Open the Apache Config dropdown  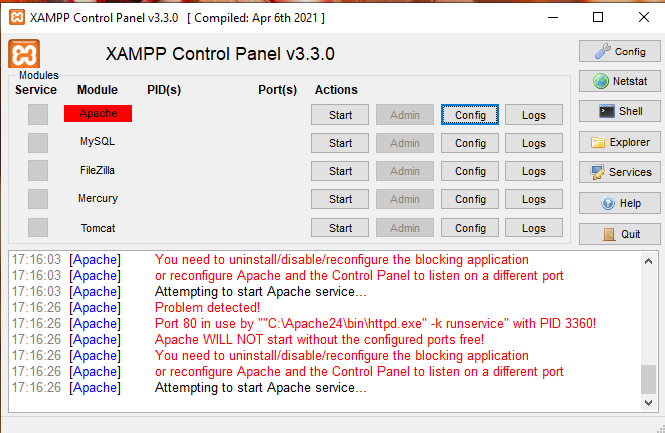pyautogui.click(x=470, y=115)
